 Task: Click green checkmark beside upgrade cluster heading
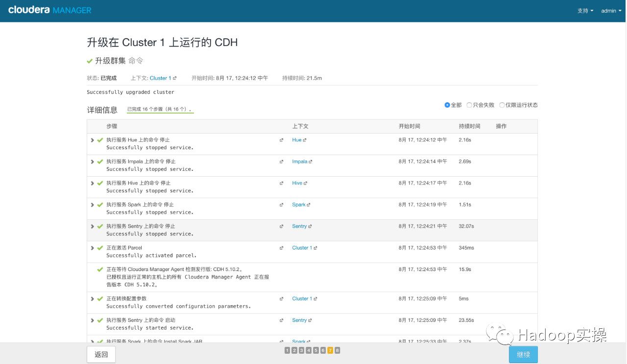pos(90,61)
